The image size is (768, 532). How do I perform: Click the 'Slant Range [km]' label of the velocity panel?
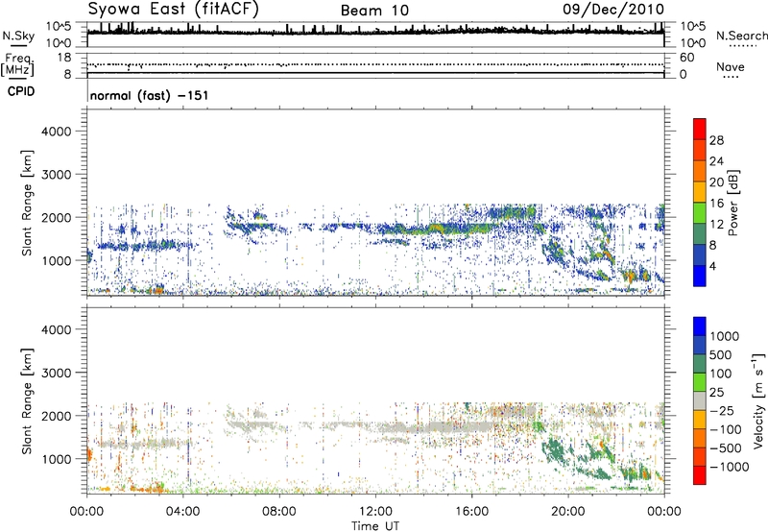click(27, 401)
